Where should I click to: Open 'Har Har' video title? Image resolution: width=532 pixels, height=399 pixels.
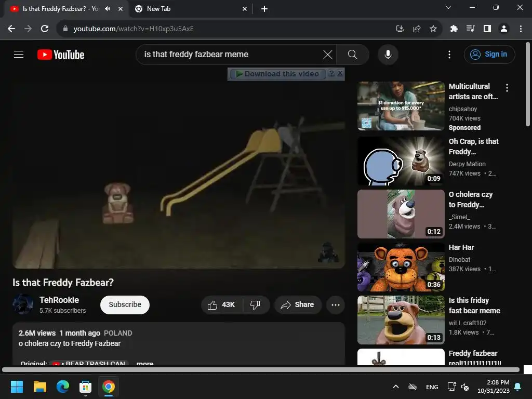click(x=461, y=247)
